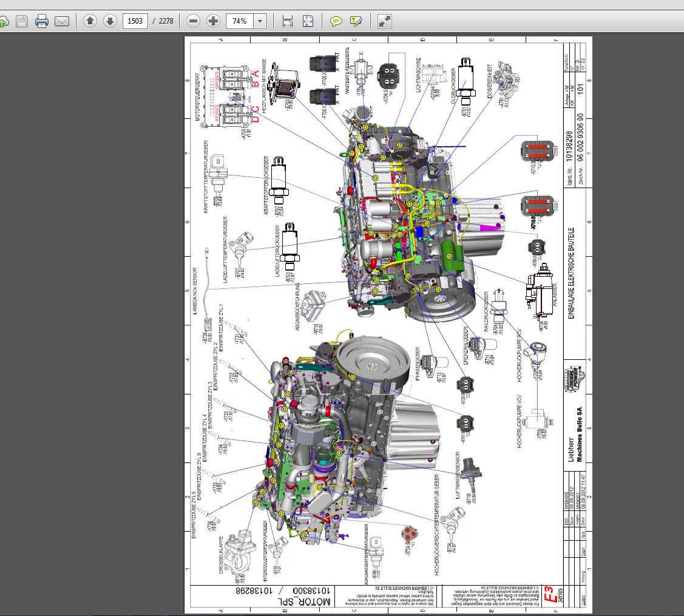Print the document using the printer icon
Screen dimensions: 684x616
click(42, 21)
